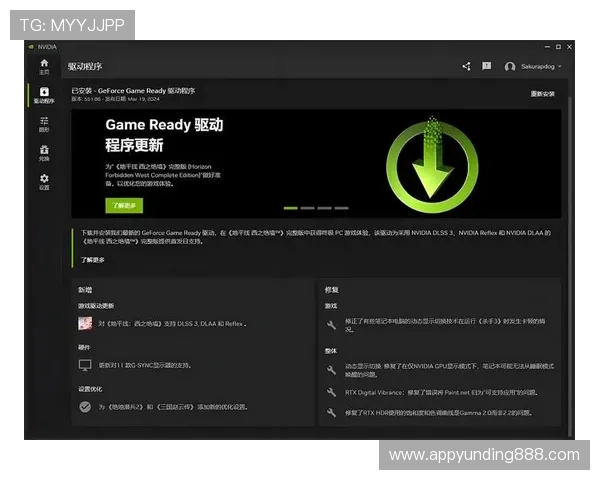Viewport: 600px width, 480px height.
Task: Click the green 了解更多 banner button
Action: (x=124, y=206)
